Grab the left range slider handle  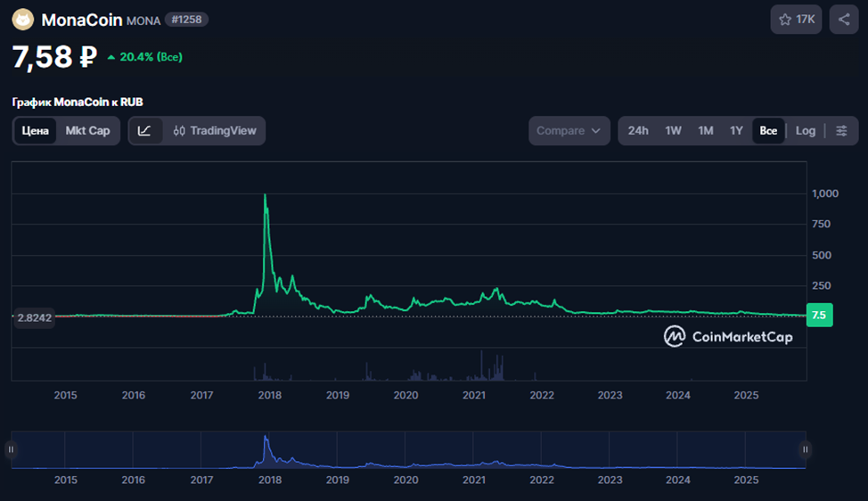(12, 450)
